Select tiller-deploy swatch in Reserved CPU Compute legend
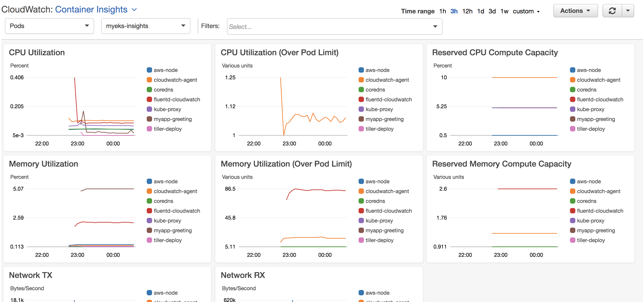Viewport: 644px width, 302px height. 572,129
